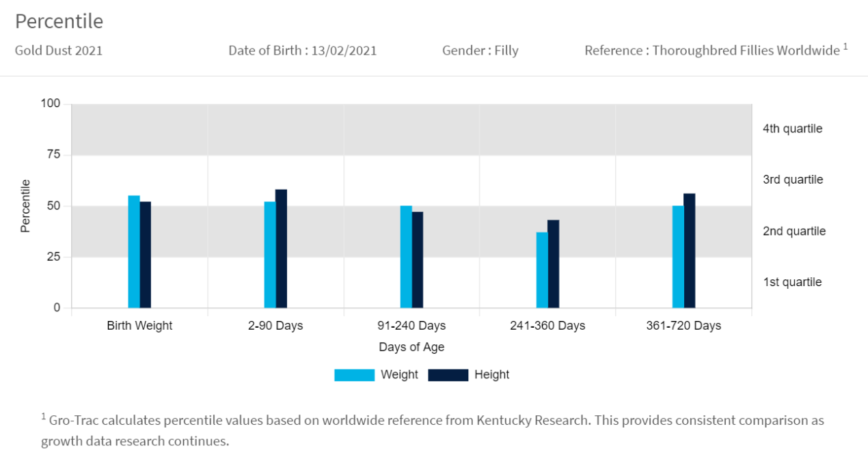Image resolution: width=868 pixels, height=463 pixels.
Task: Click the 361-720 Days axis label
Action: 683,326
